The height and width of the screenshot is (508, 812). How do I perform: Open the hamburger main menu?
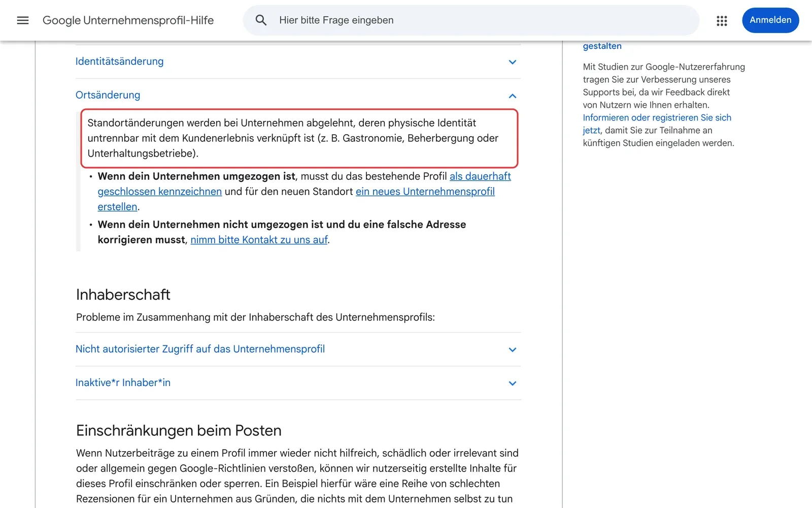click(x=23, y=20)
